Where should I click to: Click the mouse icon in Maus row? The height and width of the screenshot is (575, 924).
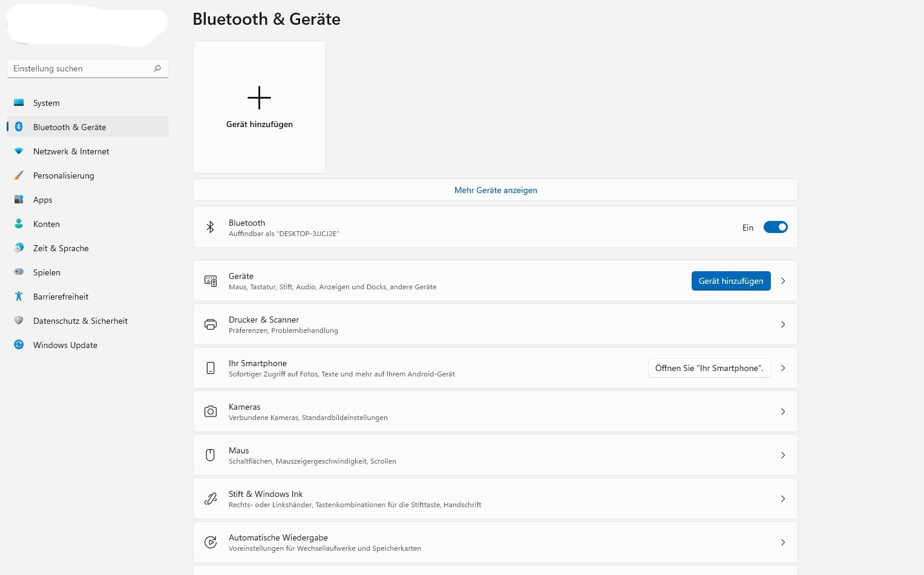tap(210, 455)
